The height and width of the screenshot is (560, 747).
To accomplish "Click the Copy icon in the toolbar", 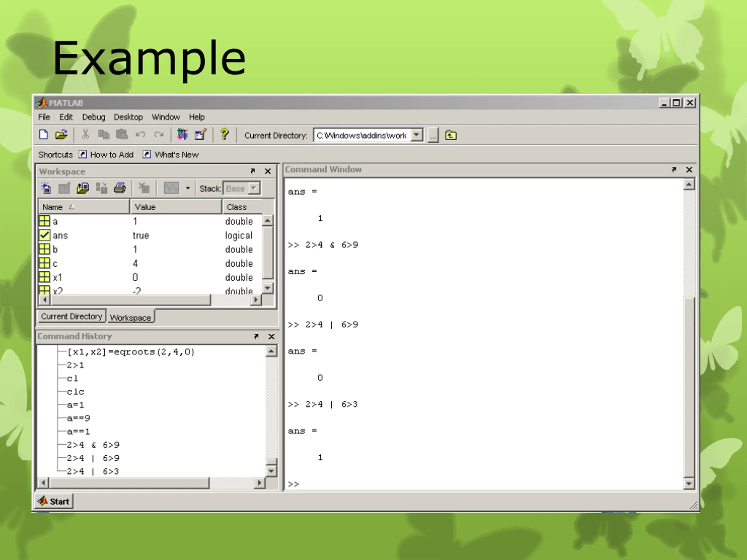I will pyautogui.click(x=104, y=135).
